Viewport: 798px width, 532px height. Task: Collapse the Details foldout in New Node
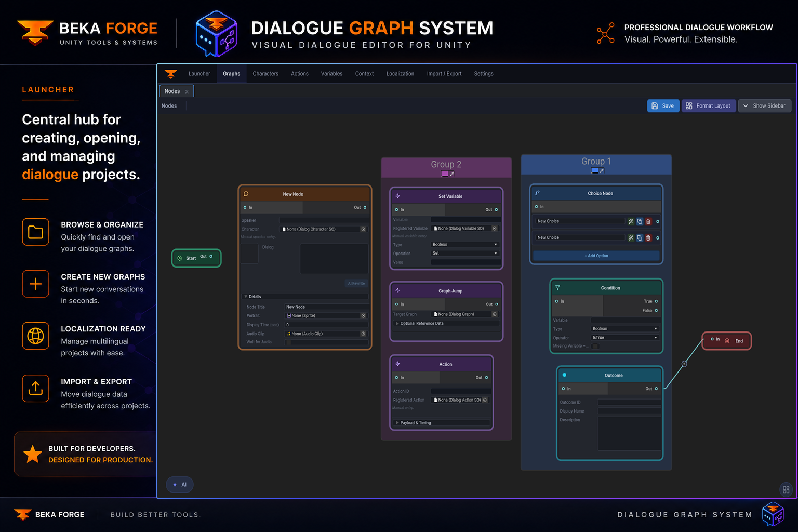click(305, 297)
